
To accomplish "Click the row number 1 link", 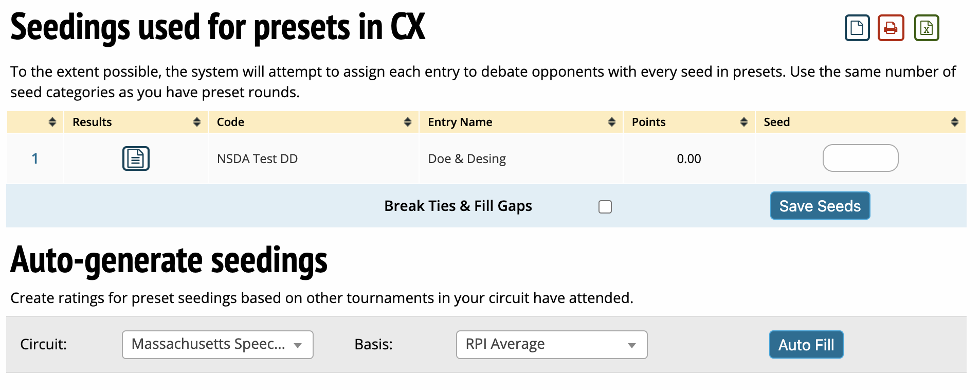I will coord(35,158).
